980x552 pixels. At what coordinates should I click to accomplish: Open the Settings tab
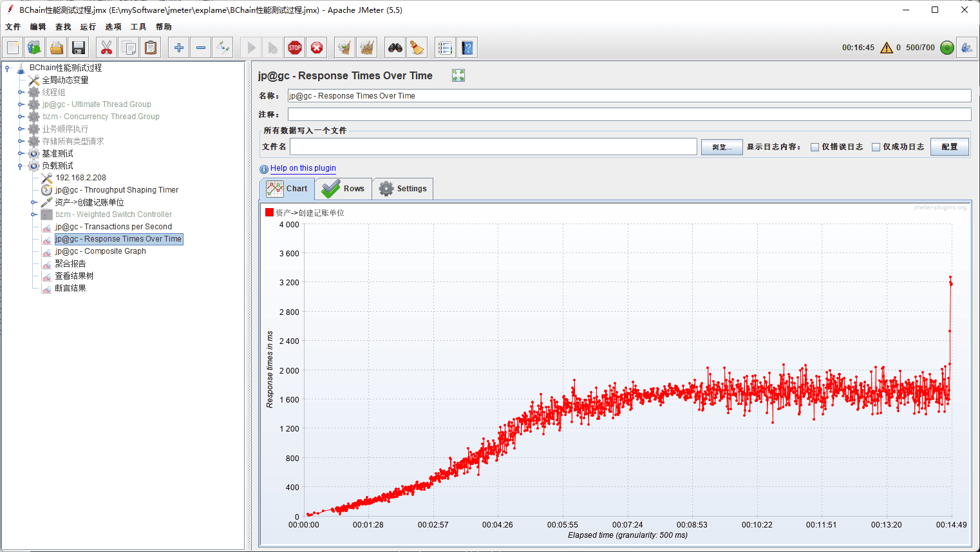tap(403, 189)
